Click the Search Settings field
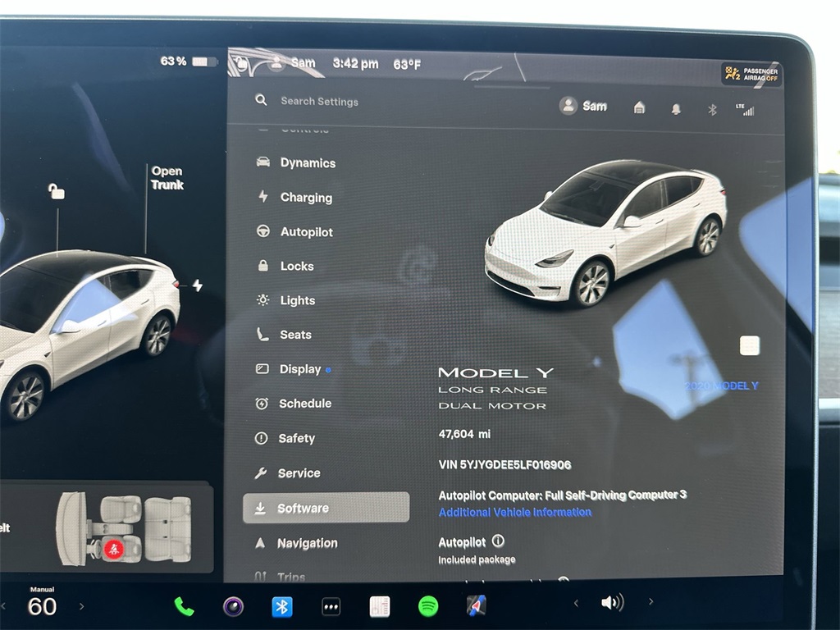 coord(319,102)
